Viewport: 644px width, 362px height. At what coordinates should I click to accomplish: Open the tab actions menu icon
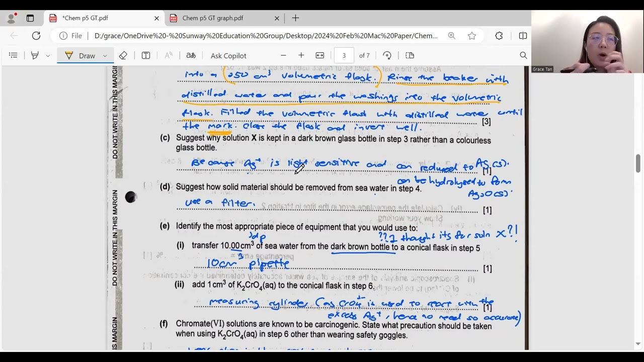[30, 18]
